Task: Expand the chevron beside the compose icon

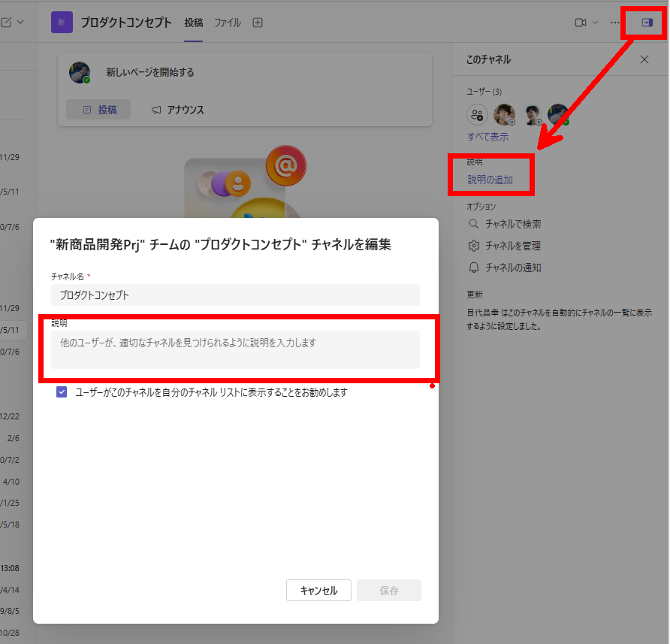Action: pyautogui.click(x=20, y=23)
